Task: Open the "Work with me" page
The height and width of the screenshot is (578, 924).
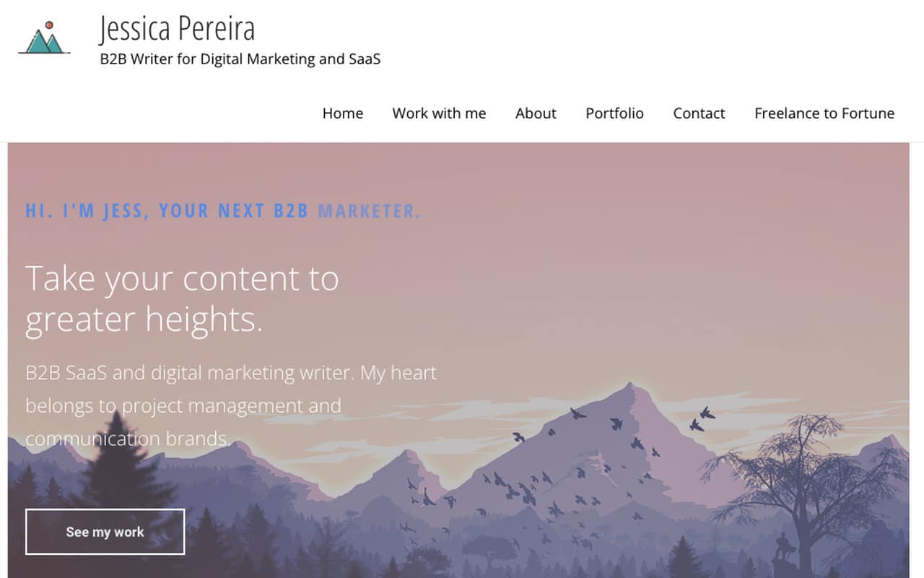Action: (x=439, y=113)
